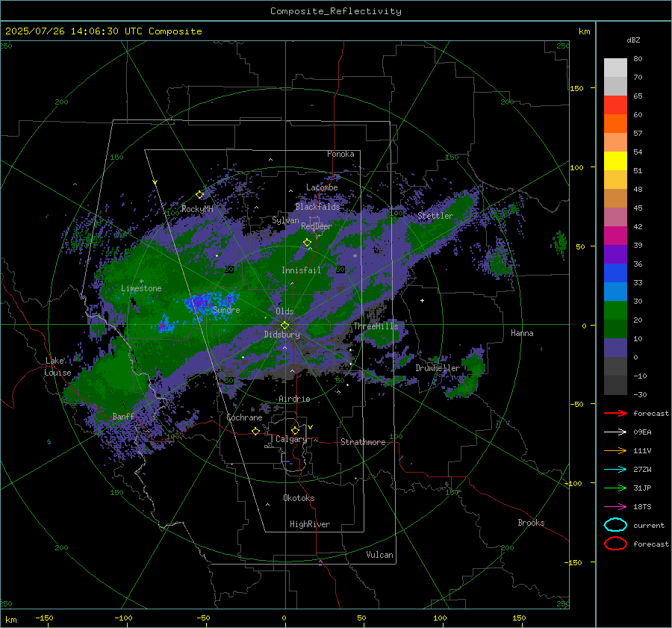Click the RedDeer city label
Image resolution: width=672 pixels, height=628 pixels.
pos(317,226)
